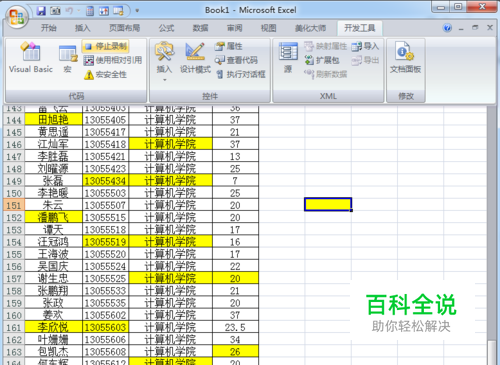Switch to the 公式 tab
Image resolution: width=500 pixels, height=365 pixels.
(166, 28)
